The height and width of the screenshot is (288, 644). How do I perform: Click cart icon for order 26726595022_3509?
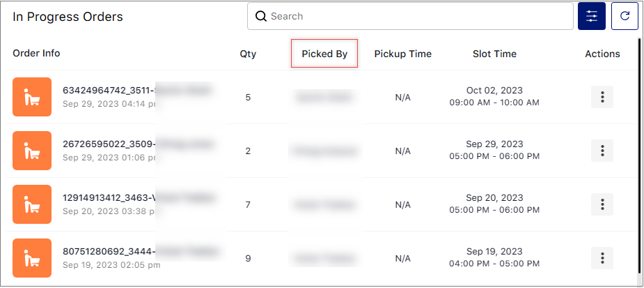click(x=32, y=151)
